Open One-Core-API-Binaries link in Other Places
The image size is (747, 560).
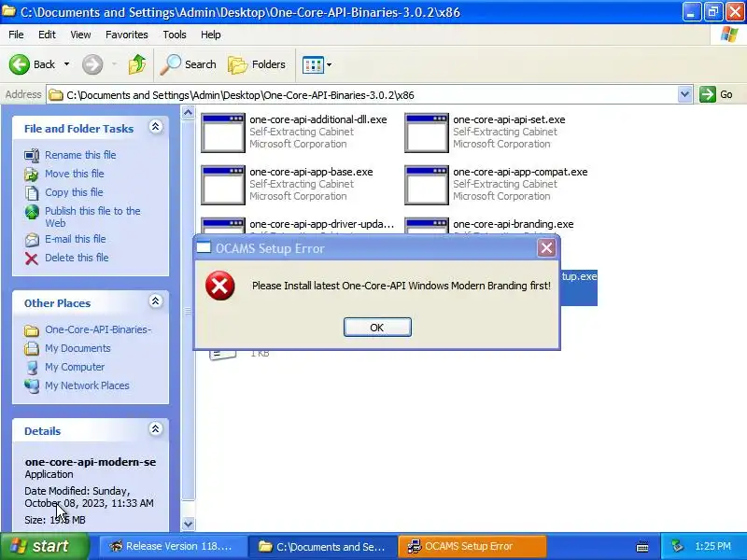click(x=98, y=329)
